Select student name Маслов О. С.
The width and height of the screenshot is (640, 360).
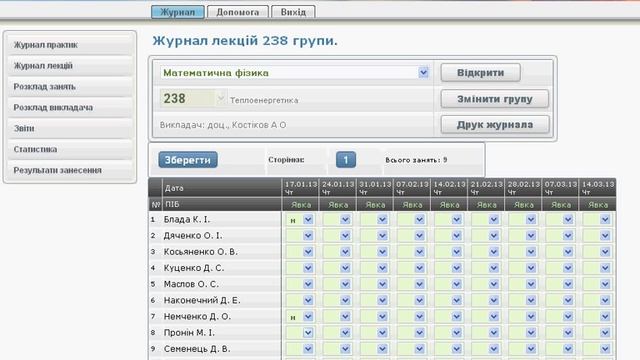pyautogui.click(x=191, y=284)
